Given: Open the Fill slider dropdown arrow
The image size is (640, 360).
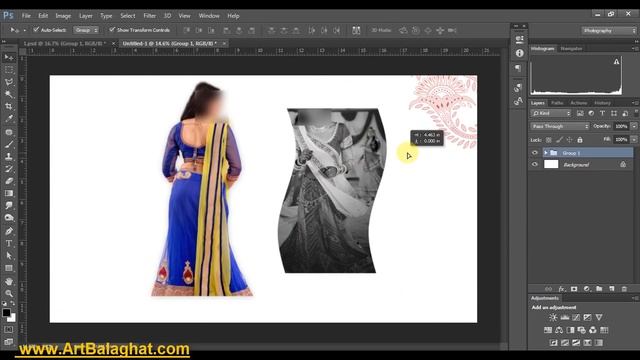Looking at the screenshot, I should pos(634,140).
